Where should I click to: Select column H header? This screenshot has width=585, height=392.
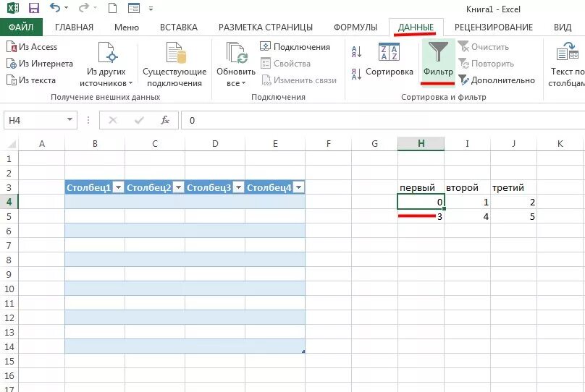click(421, 143)
